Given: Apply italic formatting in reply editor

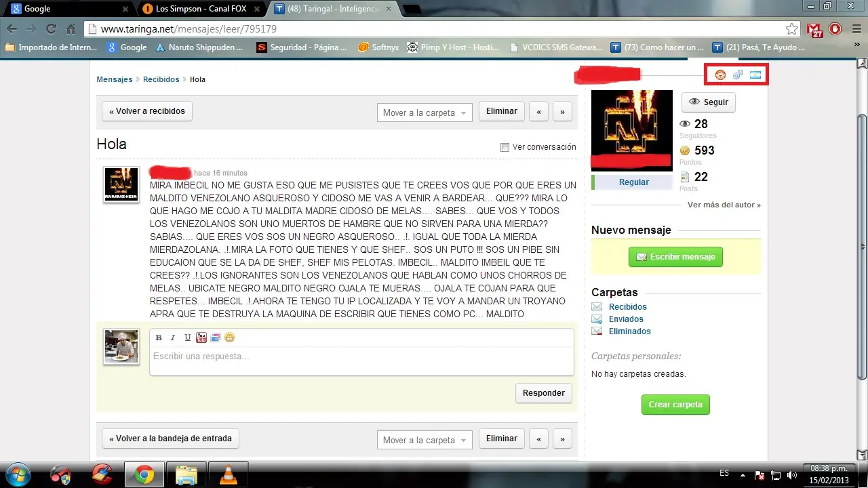Looking at the screenshot, I should tap(173, 338).
